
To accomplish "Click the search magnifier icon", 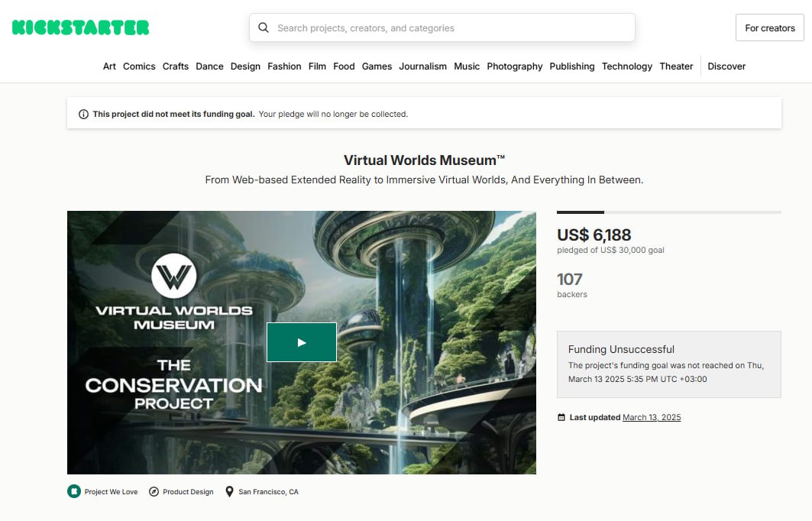I will (264, 28).
